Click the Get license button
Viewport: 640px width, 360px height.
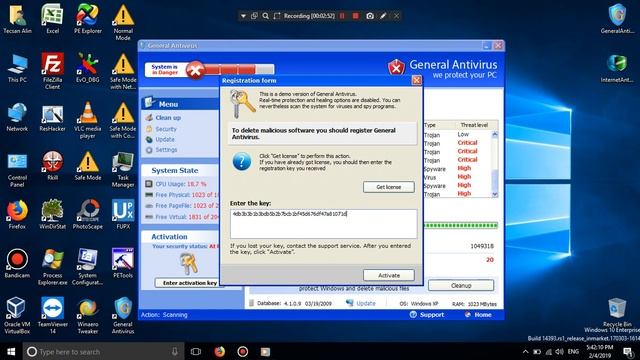tap(389, 187)
